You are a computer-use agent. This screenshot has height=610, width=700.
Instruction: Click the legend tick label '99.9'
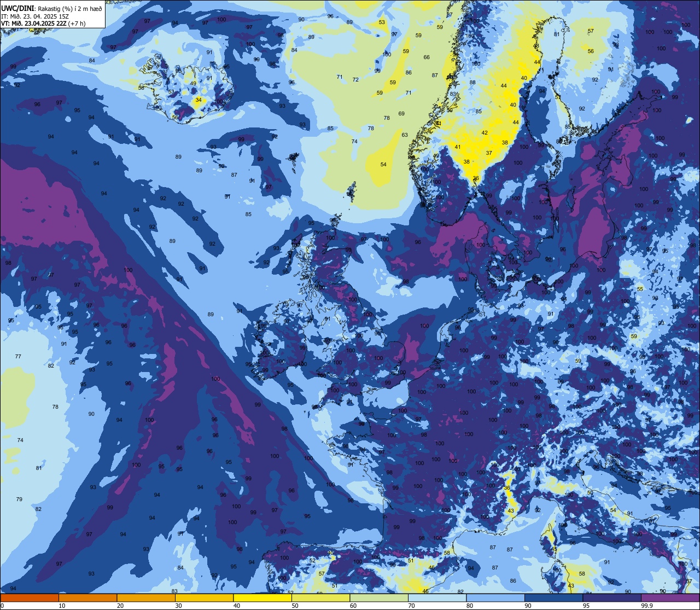647,606
